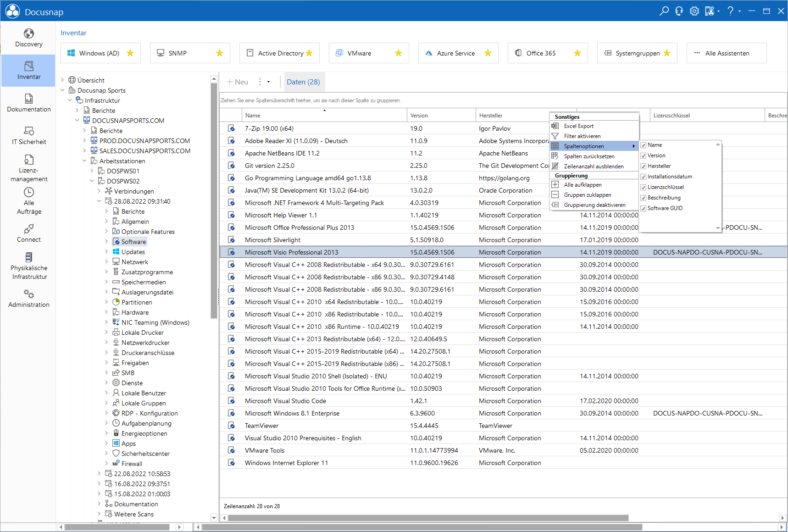Toggle favorite star on VMware assistant
788x532 pixels.
(399, 53)
